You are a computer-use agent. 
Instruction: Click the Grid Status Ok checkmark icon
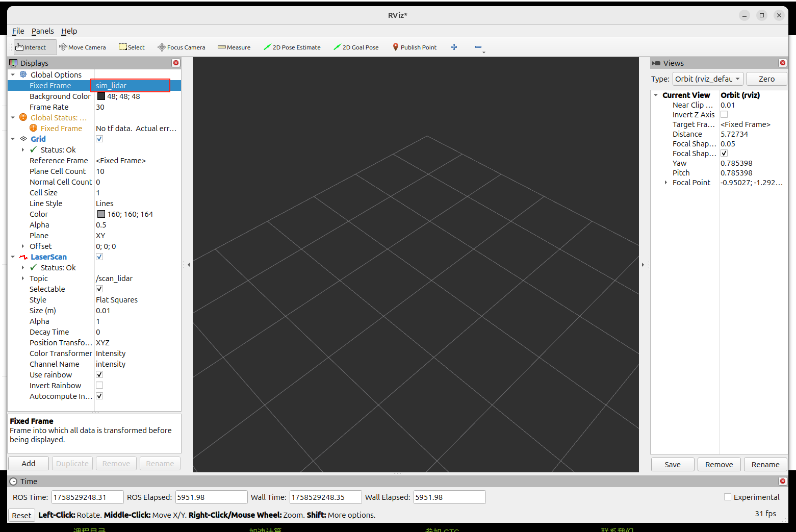point(34,149)
